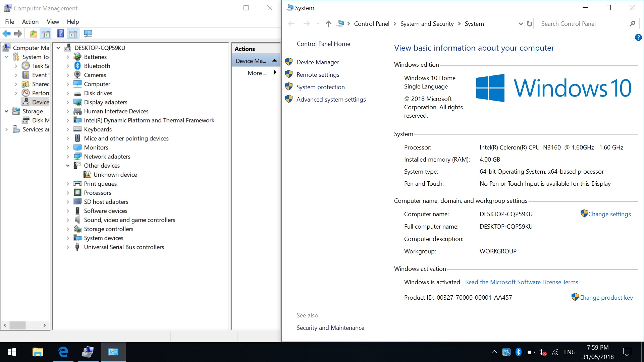Click the Bluetooth icon in system tray
This screenshot has height=362, width=644.
518,352
